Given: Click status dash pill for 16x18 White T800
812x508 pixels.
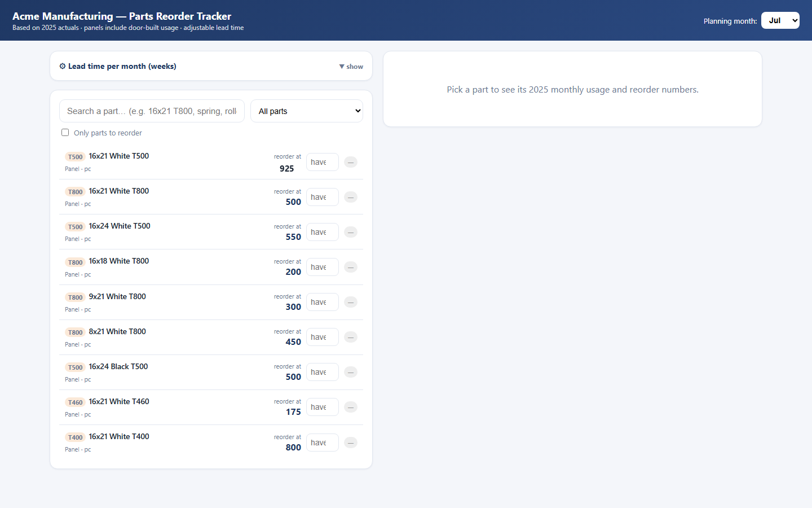Looking at the screenshot, I should 351,267.
